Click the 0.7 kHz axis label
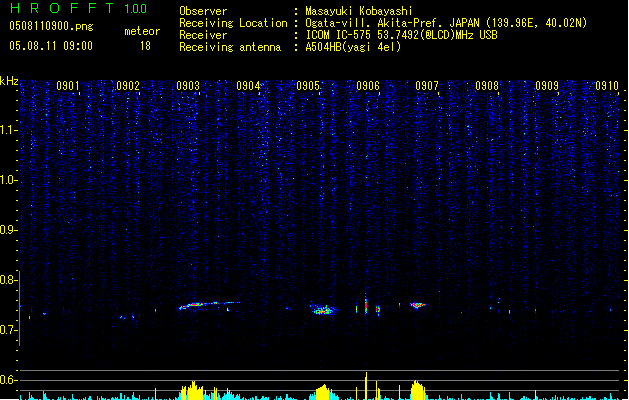Screen dimensions: 629x400 tap(9, 330)
